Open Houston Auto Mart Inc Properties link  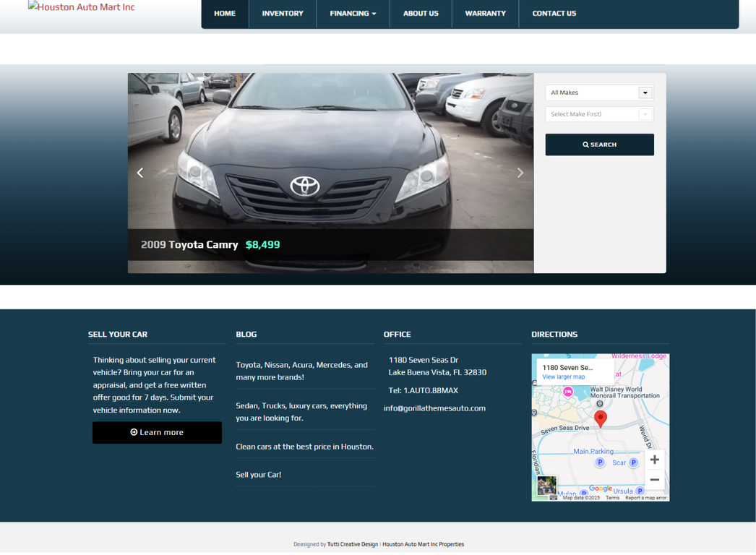pos(424,544)
